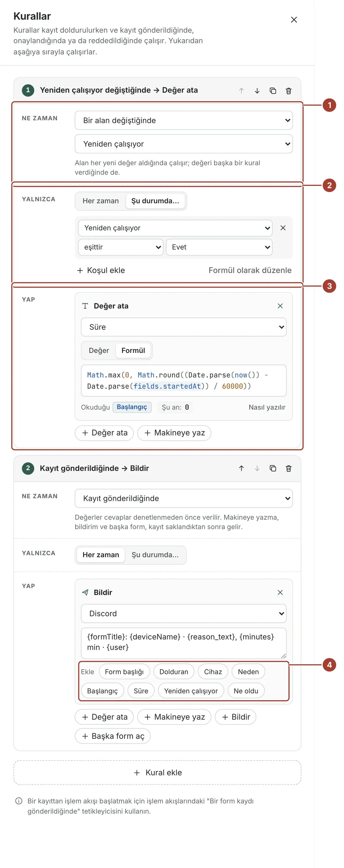Viewport: 344px width, 868px height.
Task: Duplicate the Yeniden çalışıyor rule
Action: pos(273,91)
